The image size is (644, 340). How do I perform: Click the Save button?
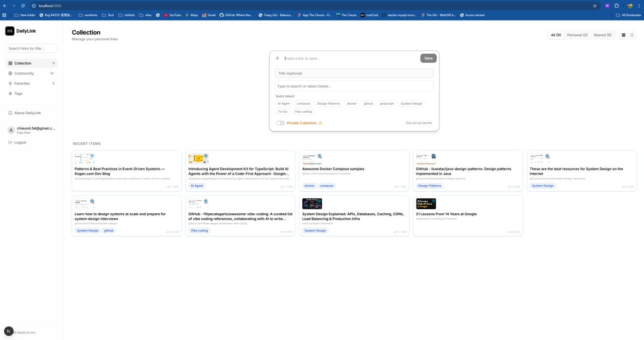(428, 58)
